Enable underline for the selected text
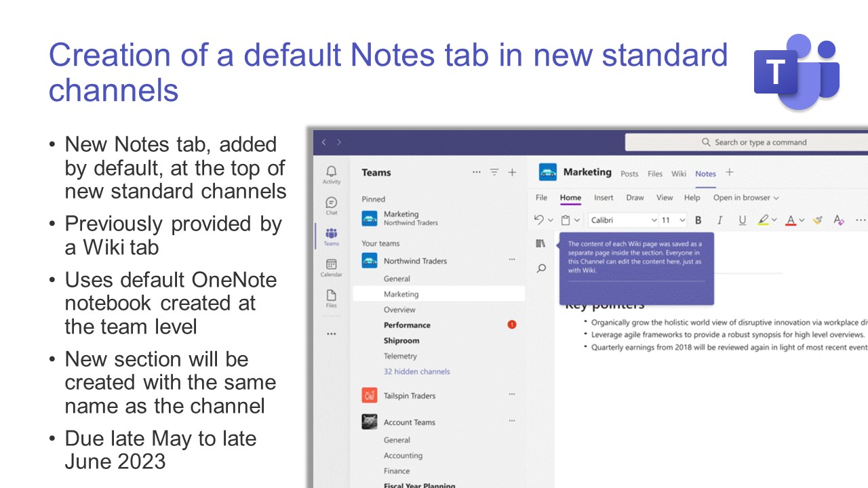This screenshot has width=868, height=488. pyautogui.click(x=742, y=220)
